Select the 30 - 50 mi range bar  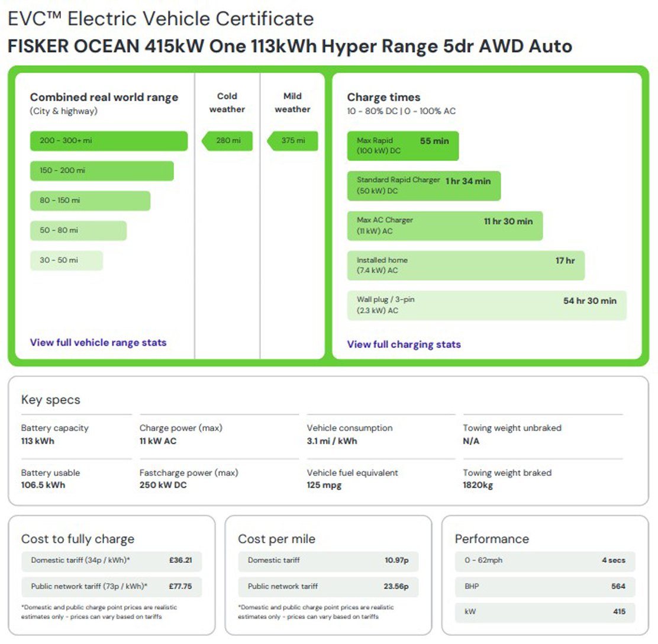point(66,260)
